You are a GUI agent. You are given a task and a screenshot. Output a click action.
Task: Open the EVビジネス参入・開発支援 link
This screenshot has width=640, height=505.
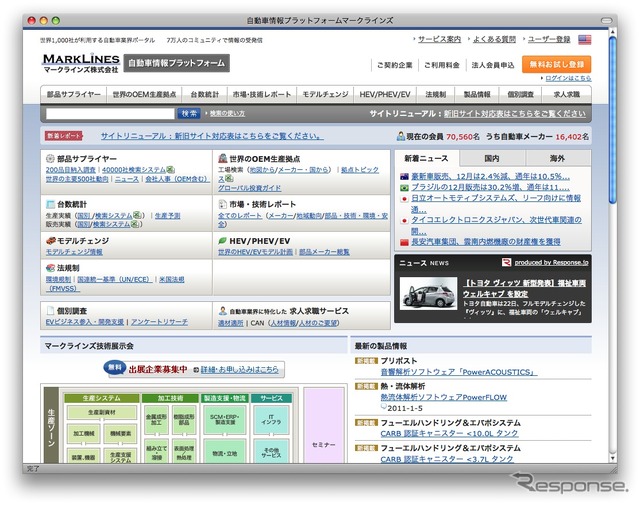click(x=85, y=322)
